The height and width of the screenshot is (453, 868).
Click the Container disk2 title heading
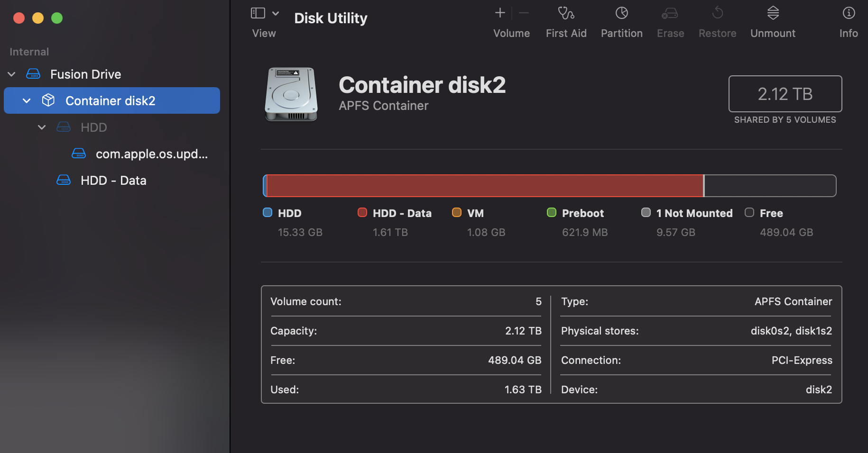click(x=422, y=85)
